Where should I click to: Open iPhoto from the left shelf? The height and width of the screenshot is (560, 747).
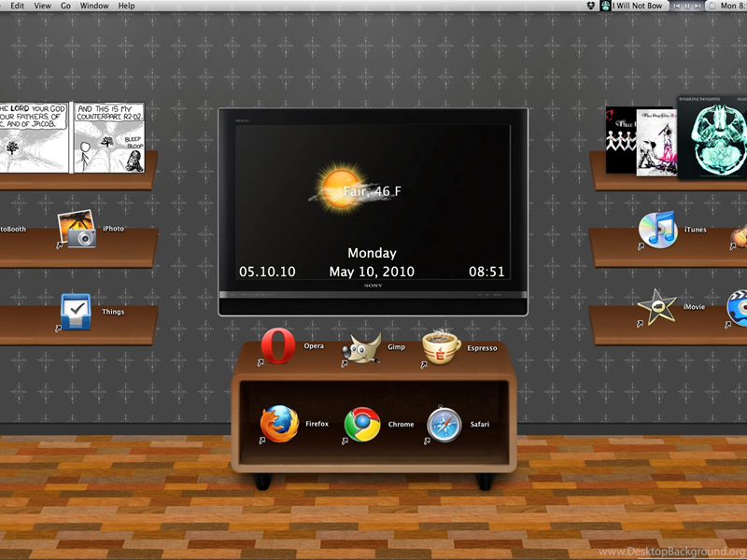tap(77, 230)
